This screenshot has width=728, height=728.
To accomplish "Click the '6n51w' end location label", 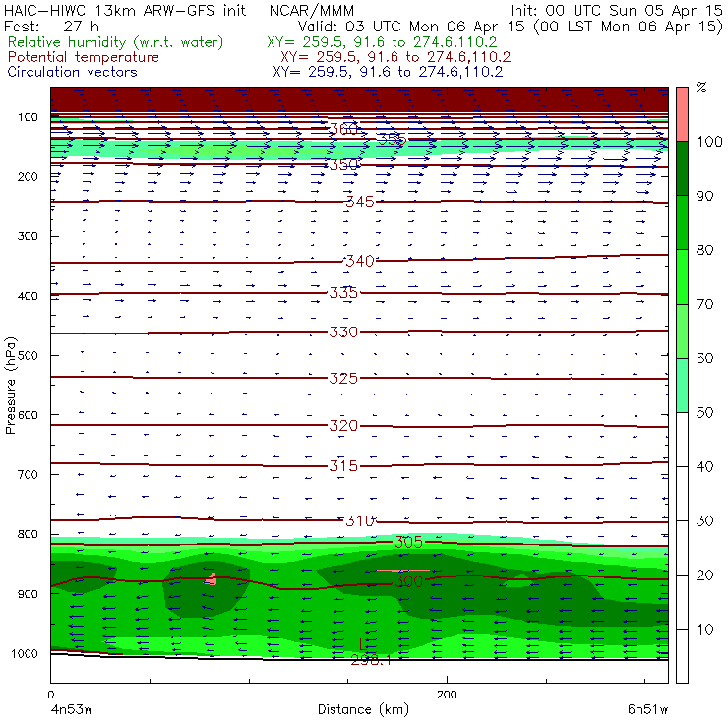I will coord(647,710).
